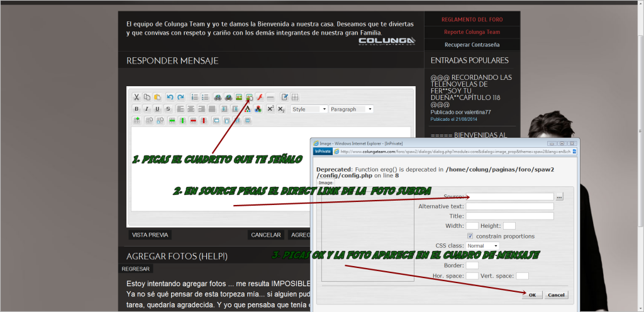Open the text color picker

coord(248,109)
